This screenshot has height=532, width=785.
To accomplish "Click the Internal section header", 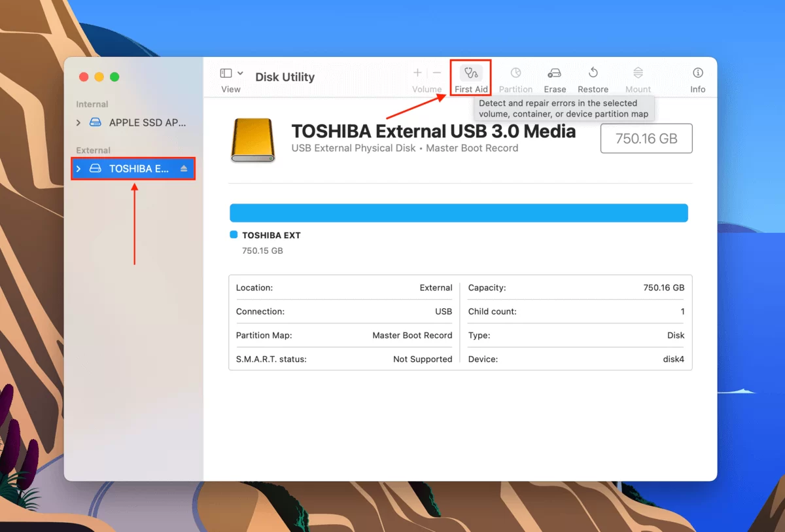I will pyautogui.click(x=92, y=104).
